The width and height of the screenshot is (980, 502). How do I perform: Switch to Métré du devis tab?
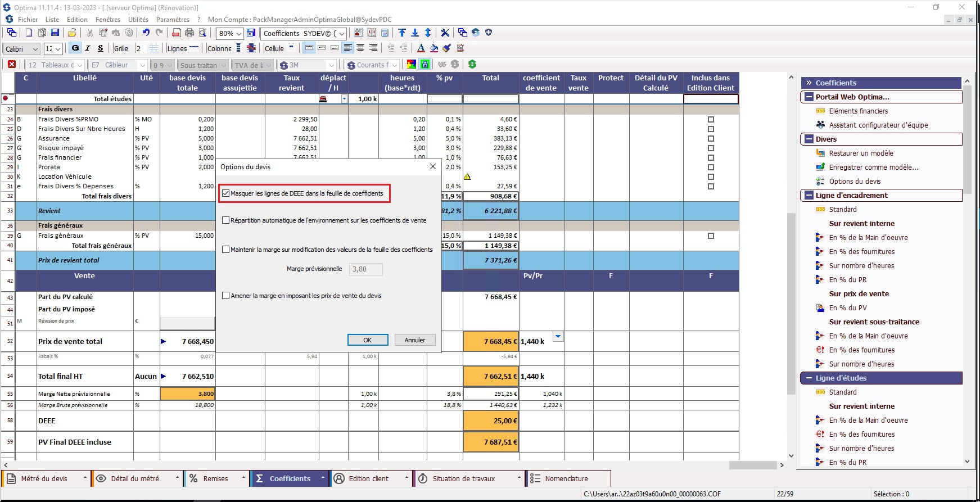(46, 478)
